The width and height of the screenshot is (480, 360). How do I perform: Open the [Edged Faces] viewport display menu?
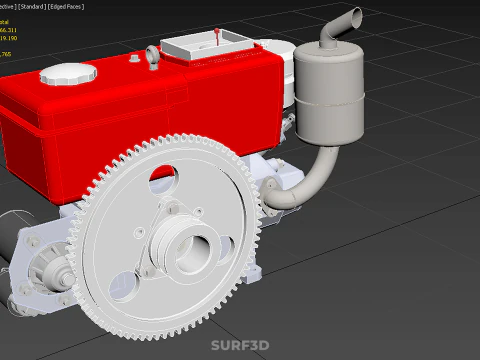pyautogui.click(x=66, y=7)
